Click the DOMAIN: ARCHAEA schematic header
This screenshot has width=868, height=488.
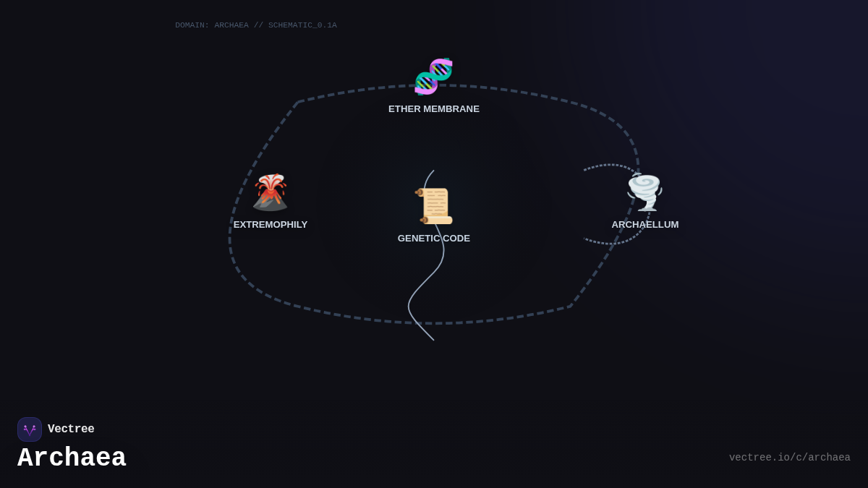[256, 25]
